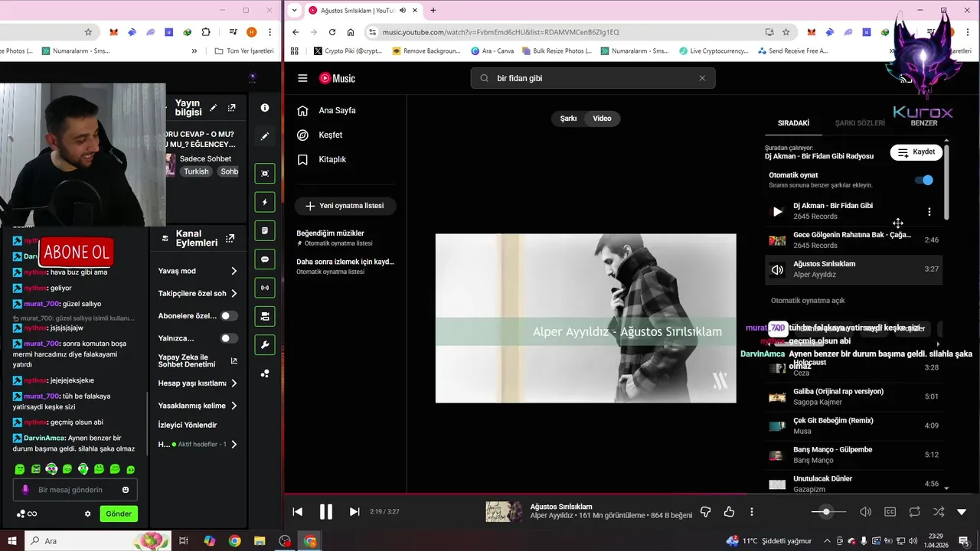Open the SIRADAKİ tab
Screen dimensions: 980x551
click(793, 123)
